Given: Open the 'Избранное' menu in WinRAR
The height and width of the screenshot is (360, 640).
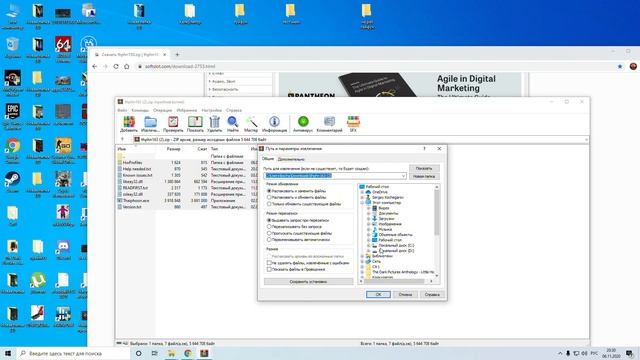Looking at the screenshot, I should pos(187,110).
